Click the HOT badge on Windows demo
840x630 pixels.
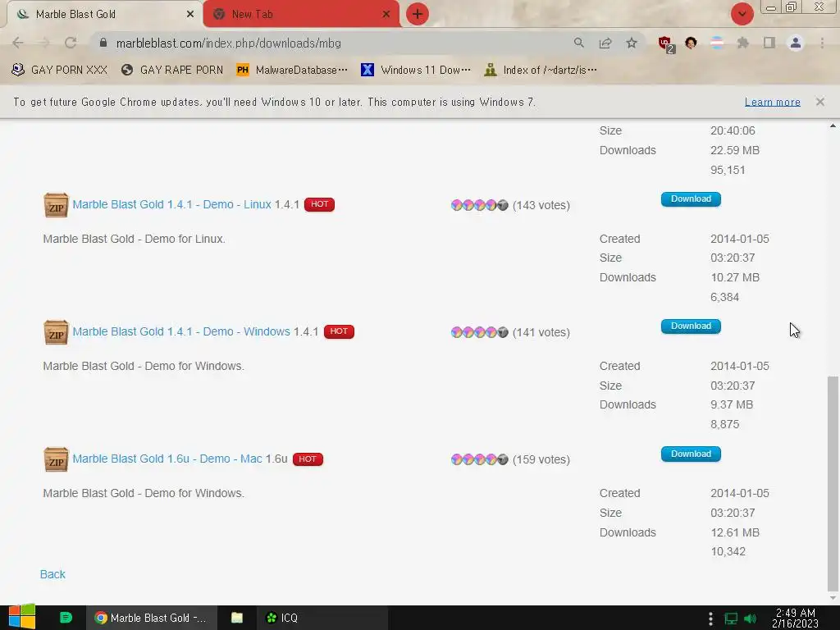(339, 331)
